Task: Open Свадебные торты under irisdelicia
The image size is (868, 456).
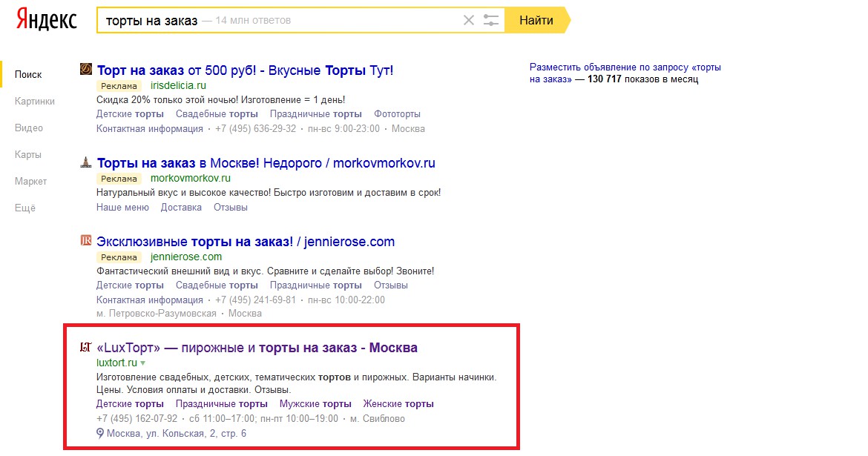Action: (x=217, y=114)
